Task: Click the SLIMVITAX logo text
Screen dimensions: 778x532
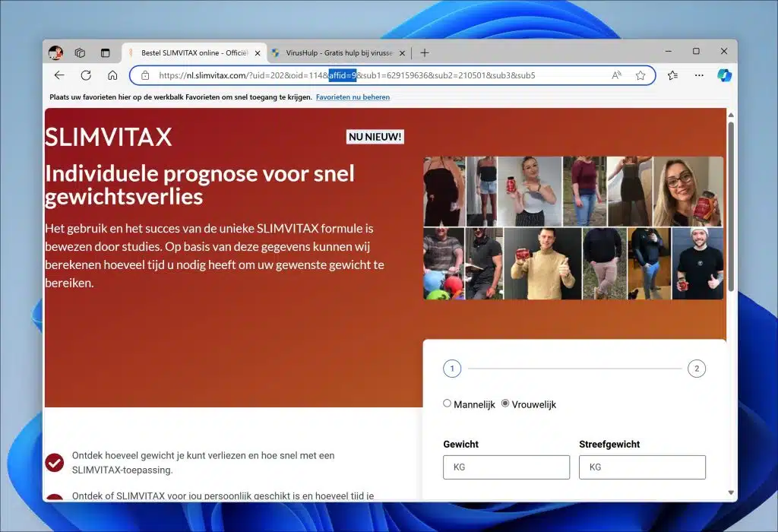Action: pyautogui.click(x=108, y=138)
